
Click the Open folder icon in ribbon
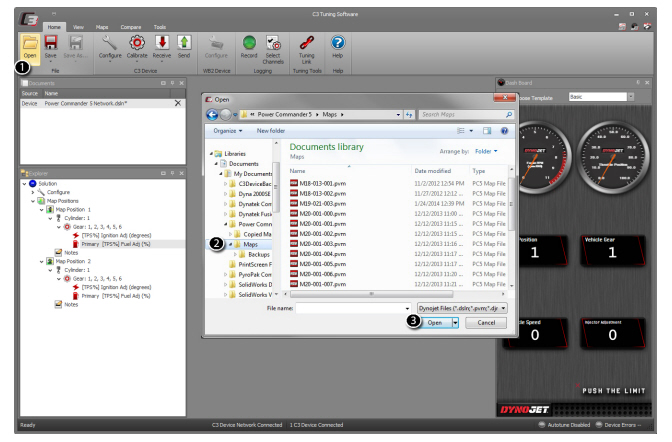pyautogui.click(x=31, y=43)
